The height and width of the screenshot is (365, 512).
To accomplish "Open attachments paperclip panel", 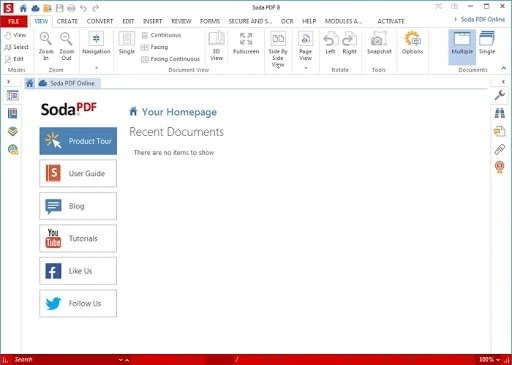I will pos(499,149).
